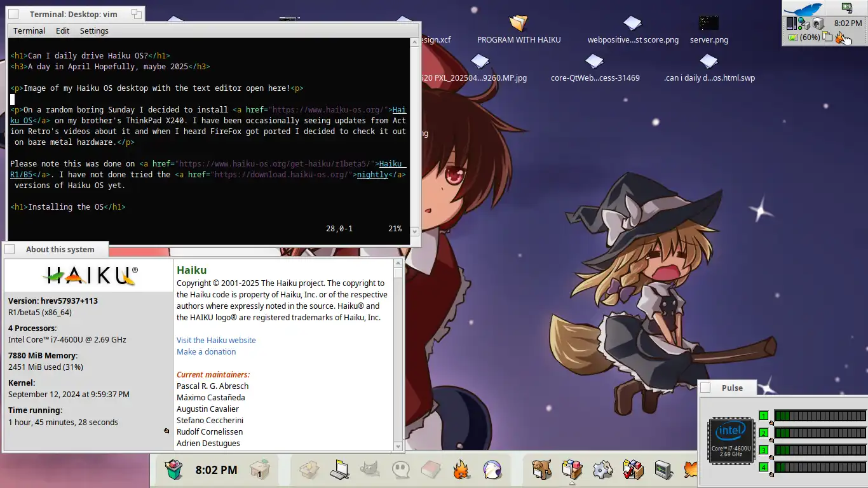Launch the open box dock icon
Screen dimensions: 868x488
click(x=309, y=470)
